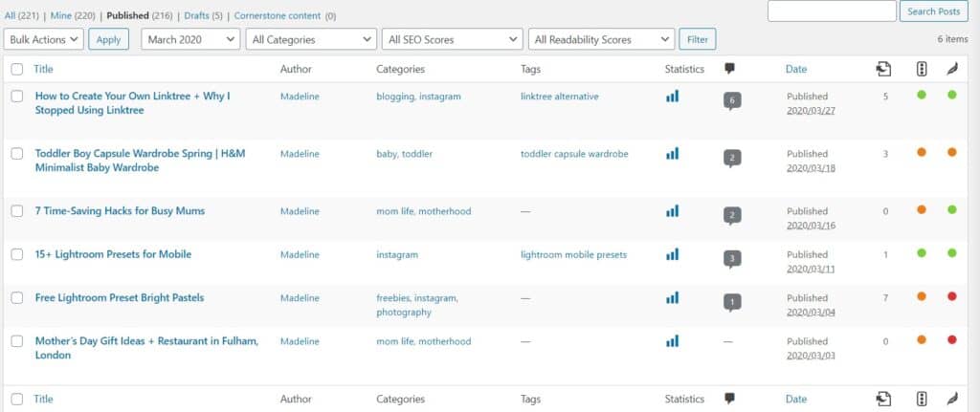Click internal links icon in footer row
This screenshot has width=980, height=412.
(x=883, y=399)
